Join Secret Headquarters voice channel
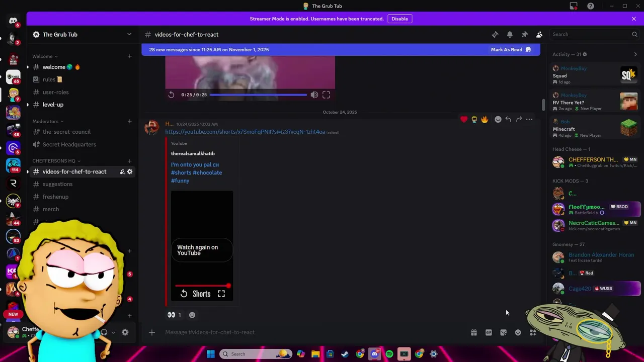Viewport: 644px width, 362px height. 82,144
